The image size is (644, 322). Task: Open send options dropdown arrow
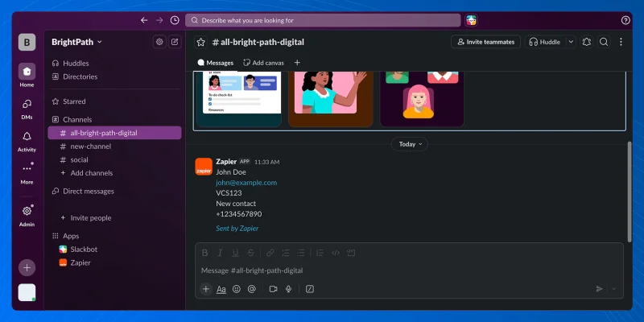(613, 289)
